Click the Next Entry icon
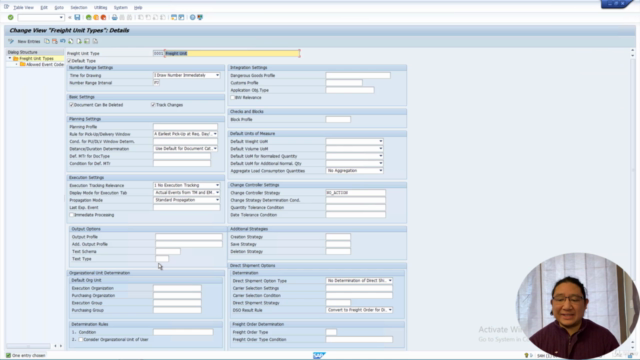This screenshot has width=640, height=360. click(79, 41)
